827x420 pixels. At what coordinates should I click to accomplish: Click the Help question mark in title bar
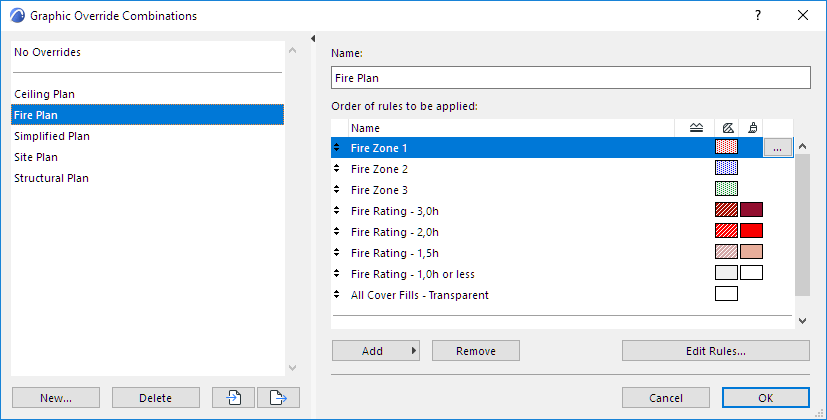pyautogui.click(x=758, y=16)
